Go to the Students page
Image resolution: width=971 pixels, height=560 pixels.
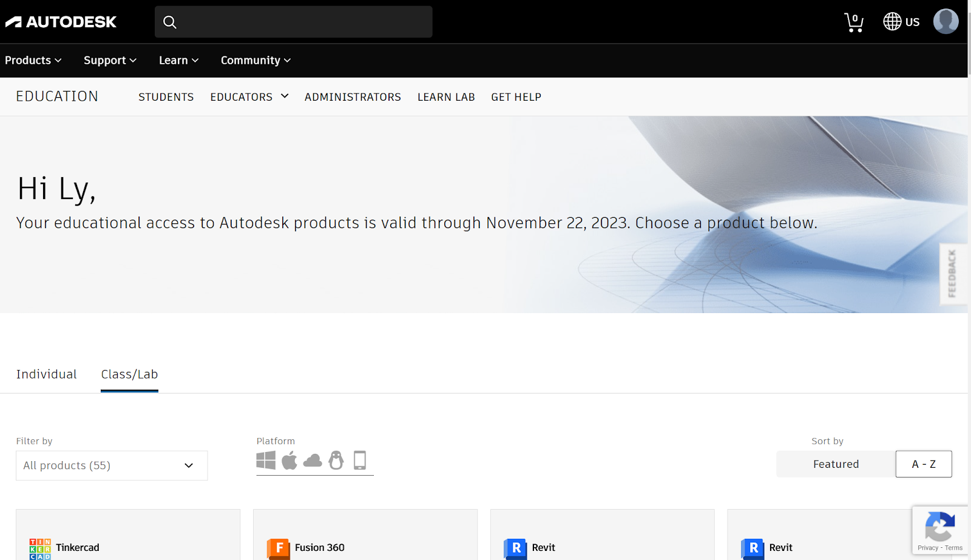click(166, 97)
